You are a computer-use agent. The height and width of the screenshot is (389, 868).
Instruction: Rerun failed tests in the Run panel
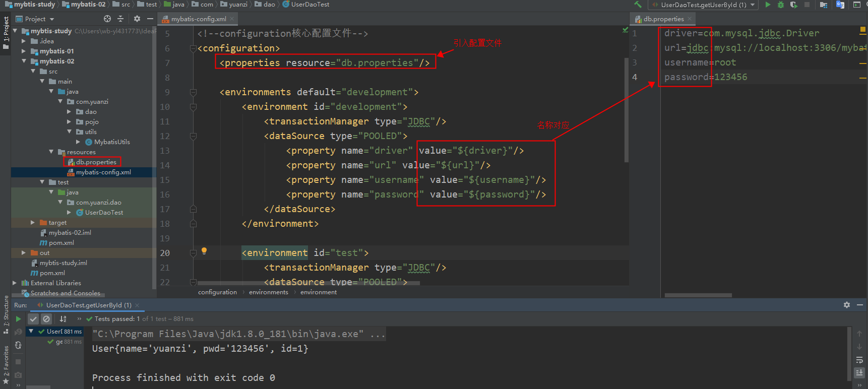click(18, 332)
